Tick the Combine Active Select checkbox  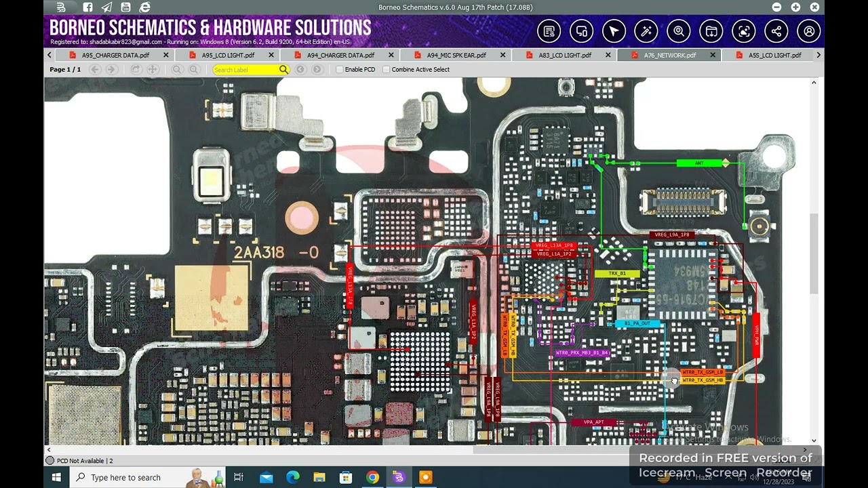(x=387, y=69)
